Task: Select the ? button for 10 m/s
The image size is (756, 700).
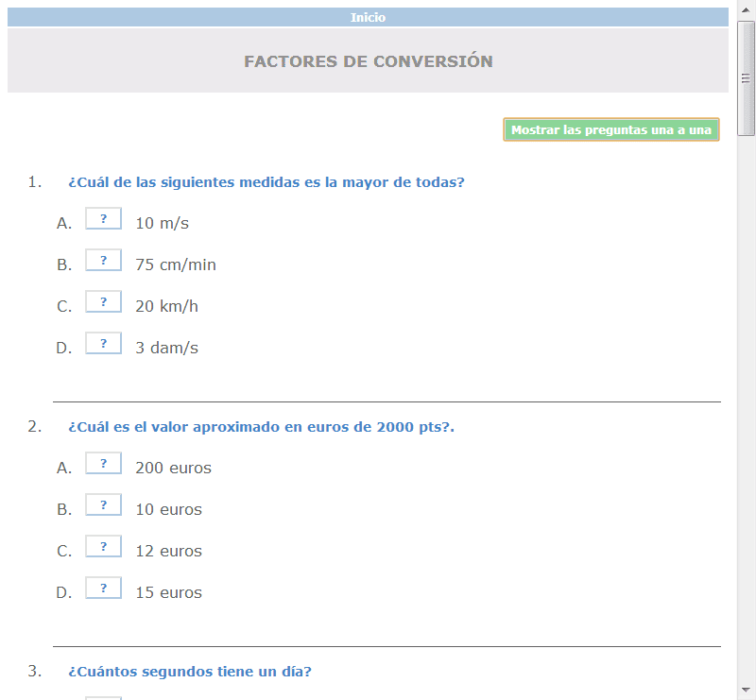Action: [103, 219]
